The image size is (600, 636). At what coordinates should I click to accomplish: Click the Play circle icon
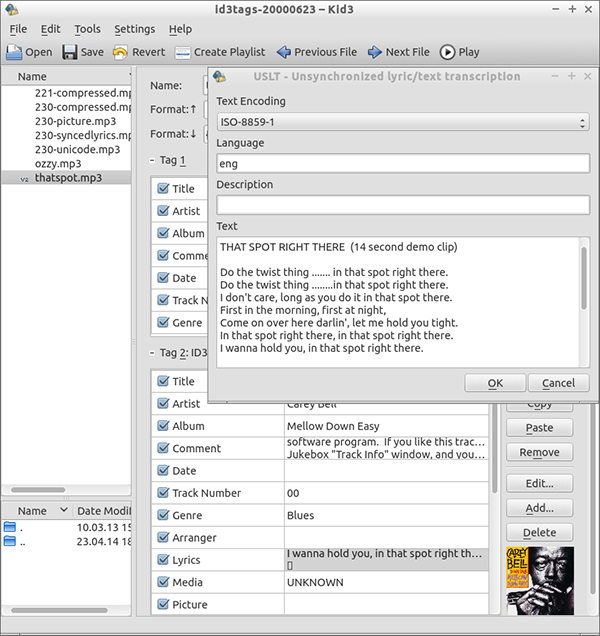click(447, 52)
